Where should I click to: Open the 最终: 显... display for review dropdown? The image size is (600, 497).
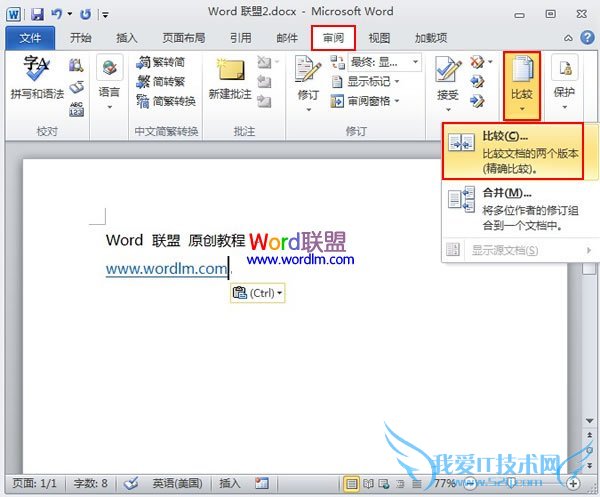click(385, 62)
